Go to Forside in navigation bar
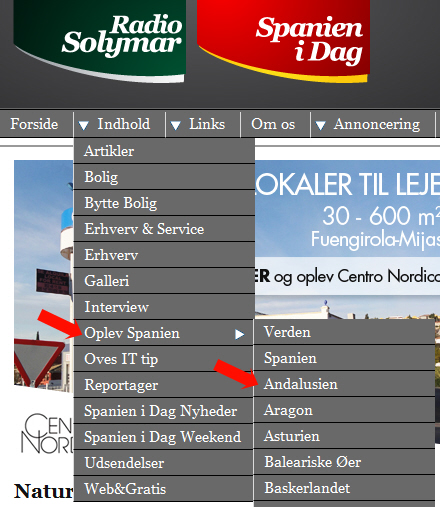This screenshot has width=440, height=507. click(34, 124)
